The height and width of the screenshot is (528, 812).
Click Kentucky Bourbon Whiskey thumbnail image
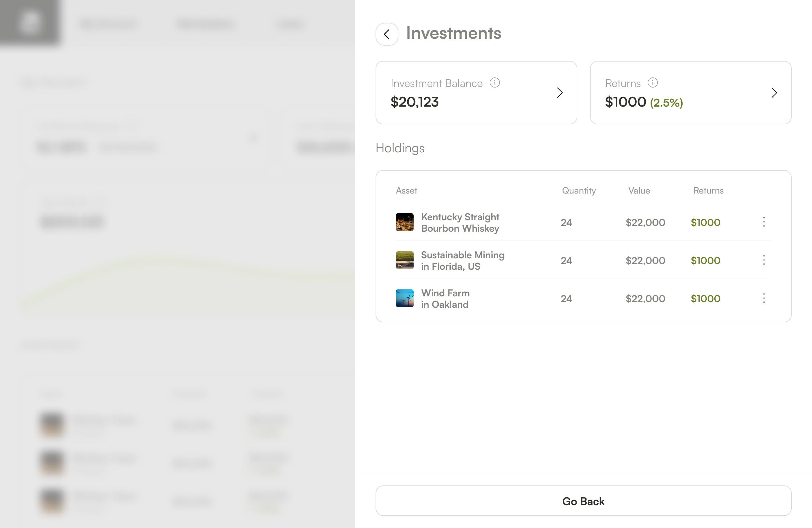404,222
